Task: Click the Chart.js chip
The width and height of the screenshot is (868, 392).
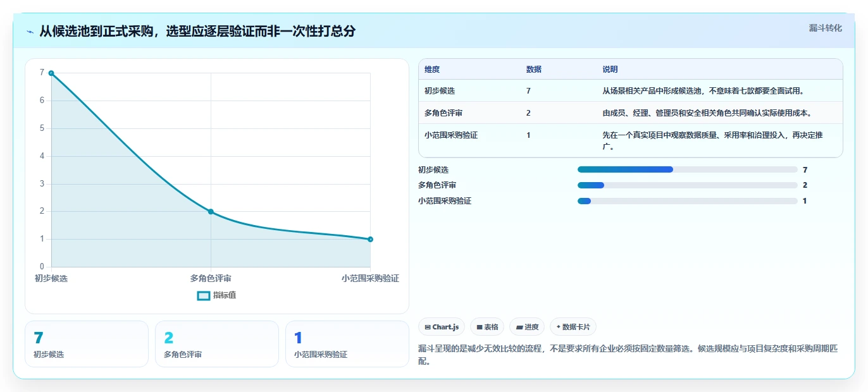Action: pyautogui.click(x=442, y=327)
